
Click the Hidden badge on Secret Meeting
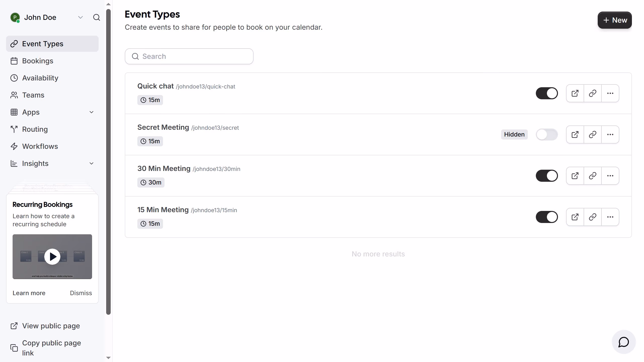tap(514, 134)
